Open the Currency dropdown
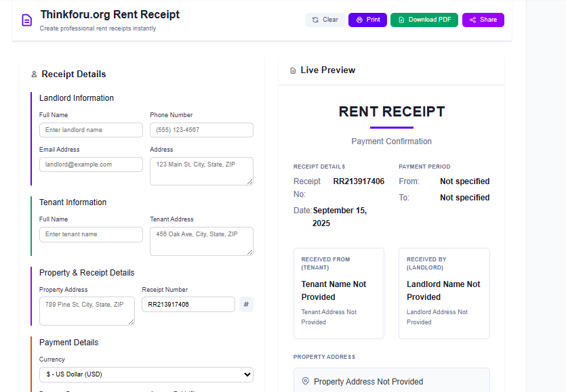The width and height of the screenshot is (566, 392). coord(146,374)
